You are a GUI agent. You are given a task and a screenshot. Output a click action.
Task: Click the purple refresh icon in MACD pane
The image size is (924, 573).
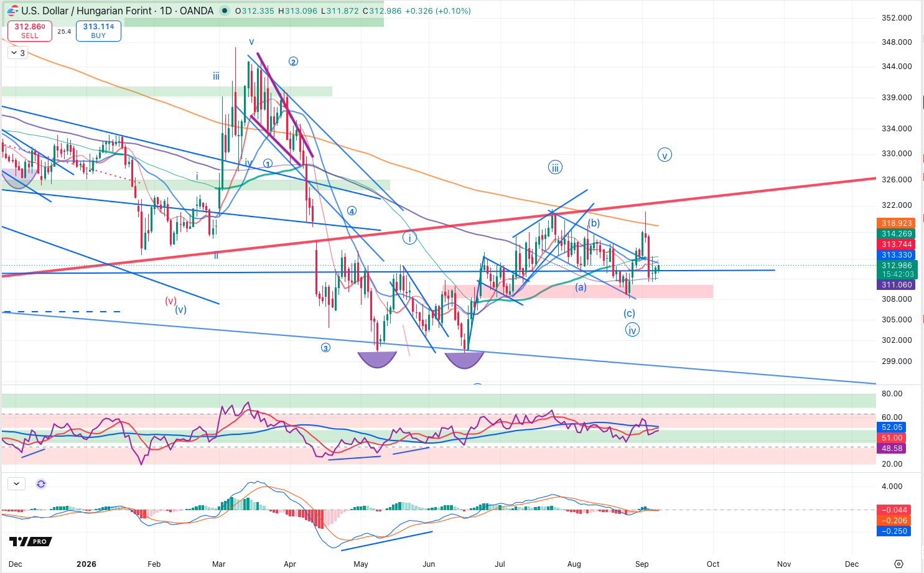pos(41,484)
